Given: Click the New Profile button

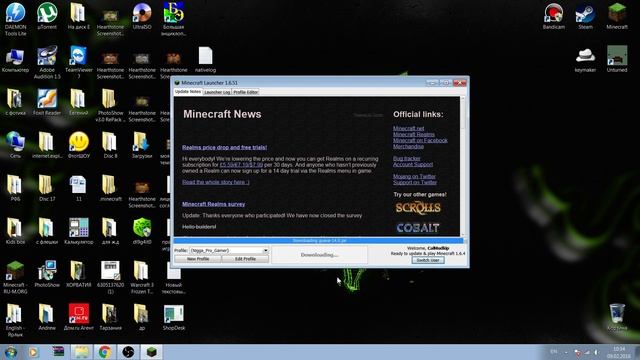Looking at the screenshot, I should click(x=198, y=259).
